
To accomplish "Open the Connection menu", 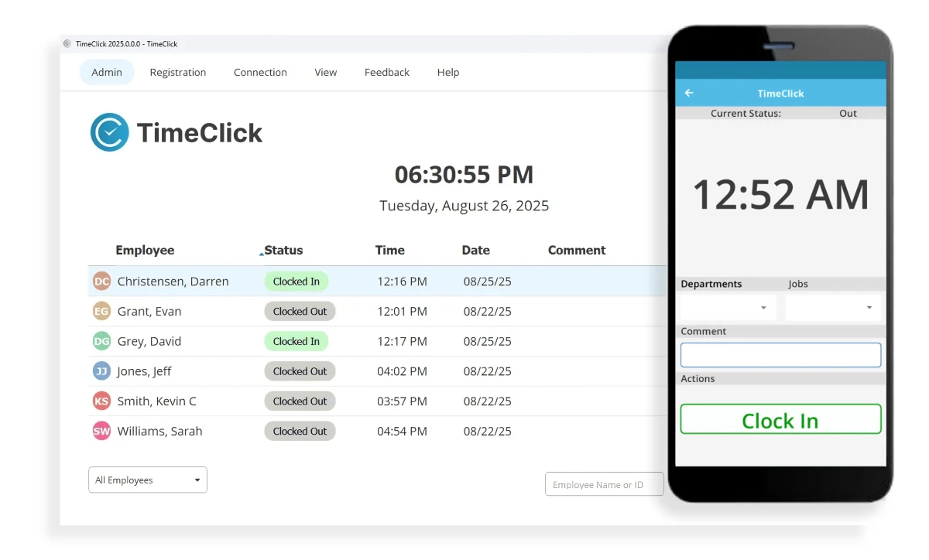I will 260,72.
